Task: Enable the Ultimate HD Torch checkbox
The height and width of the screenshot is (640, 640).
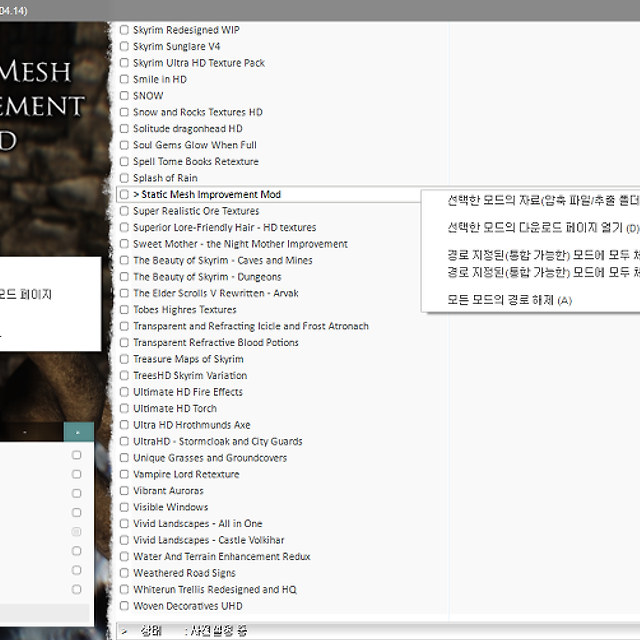Action: tap(124, 409)
